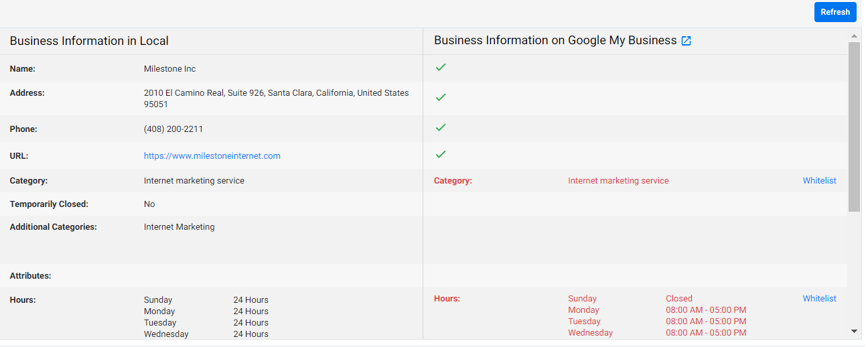Click the red 'Hours:' label
The image size is (868, 347).
(447, 299)
